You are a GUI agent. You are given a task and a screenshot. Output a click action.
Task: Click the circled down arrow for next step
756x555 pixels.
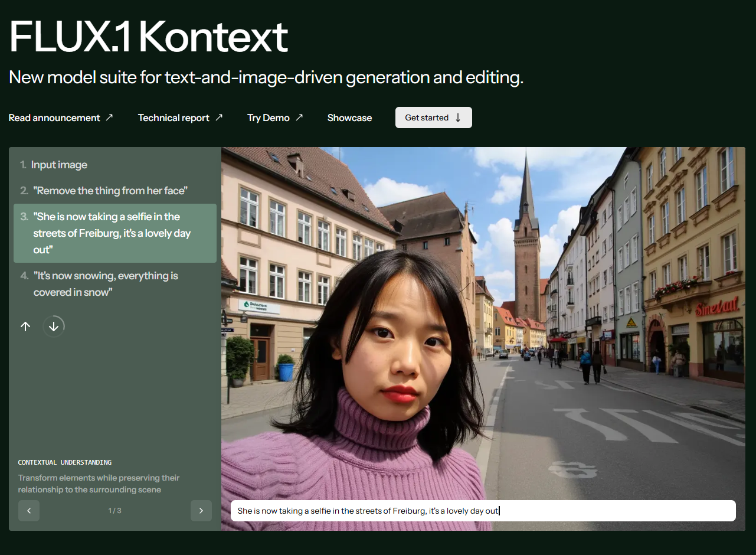coord(54,327)
